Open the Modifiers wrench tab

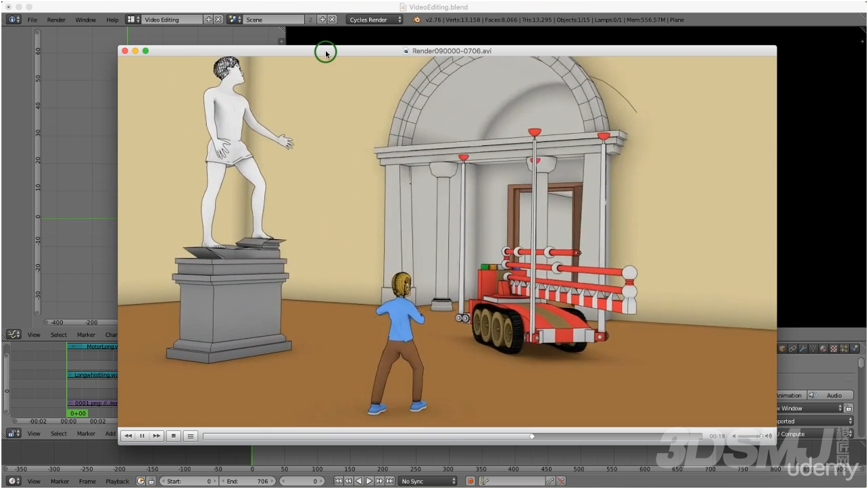(802, 349)
